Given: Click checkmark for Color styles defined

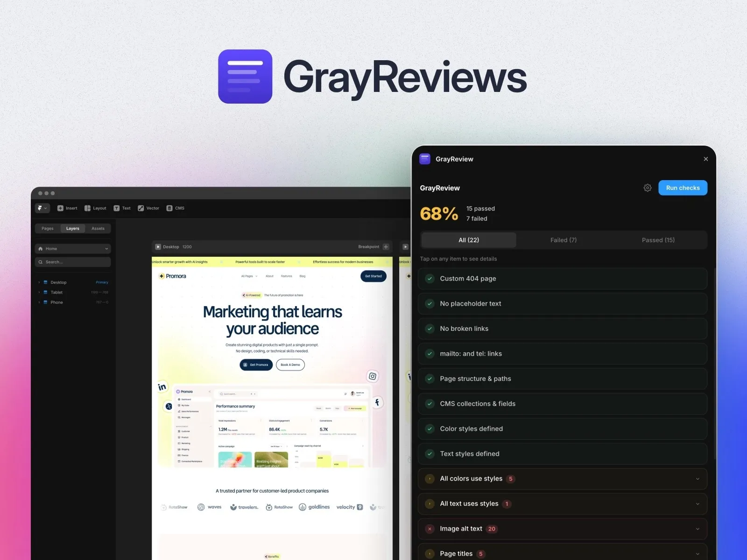Looking at the screenshot, I should [x=430, y=429].
